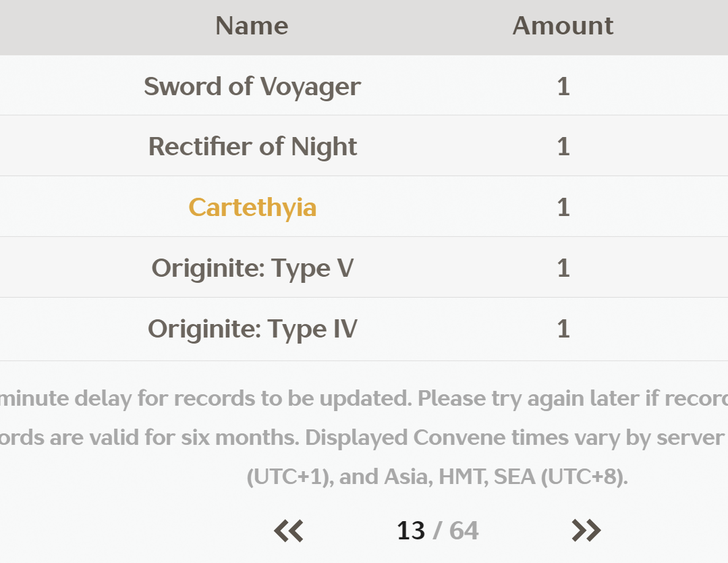The image size is (728, 563).
Task: Select the Originite: Type V entry name
Action: (x=252, y=268)
